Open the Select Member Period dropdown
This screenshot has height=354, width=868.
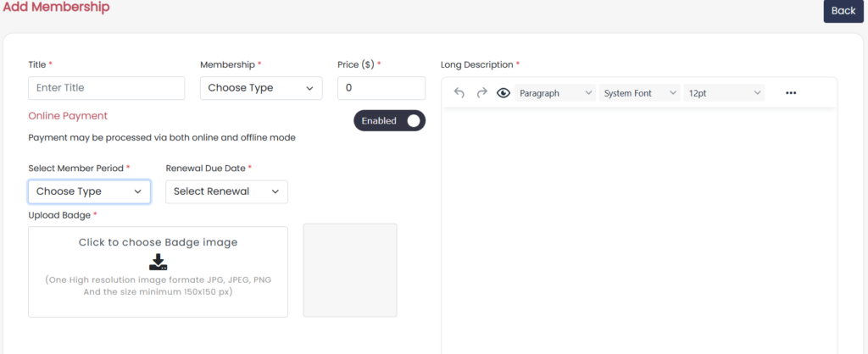(89, 191)
